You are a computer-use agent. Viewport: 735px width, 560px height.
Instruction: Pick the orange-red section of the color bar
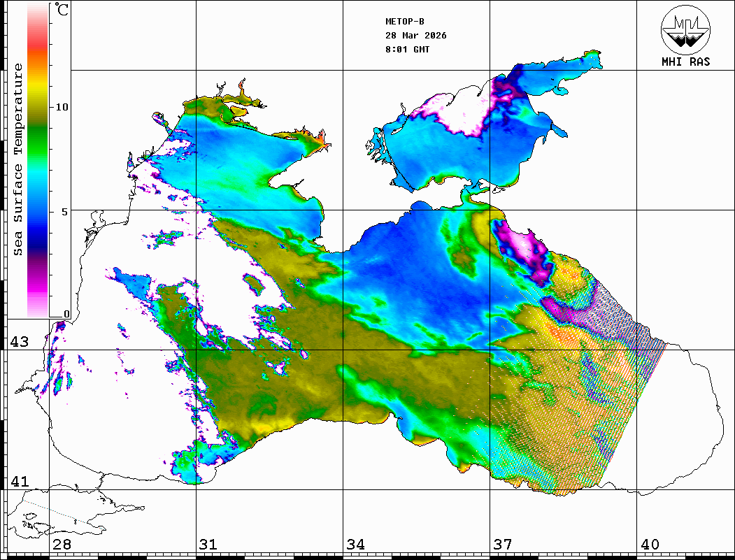(37, 52)
